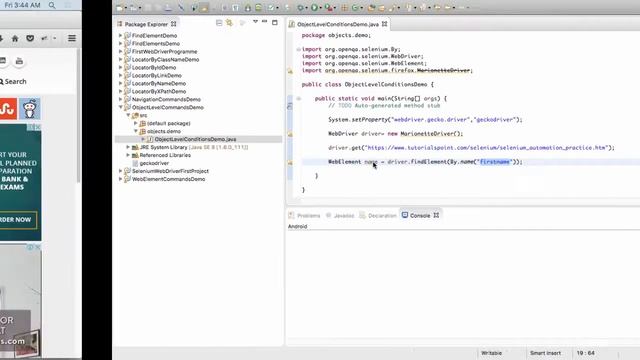The image size is (640, 360).
Task: Expand the LocatorByClassNameDemo project
Action: coord(120,59)
